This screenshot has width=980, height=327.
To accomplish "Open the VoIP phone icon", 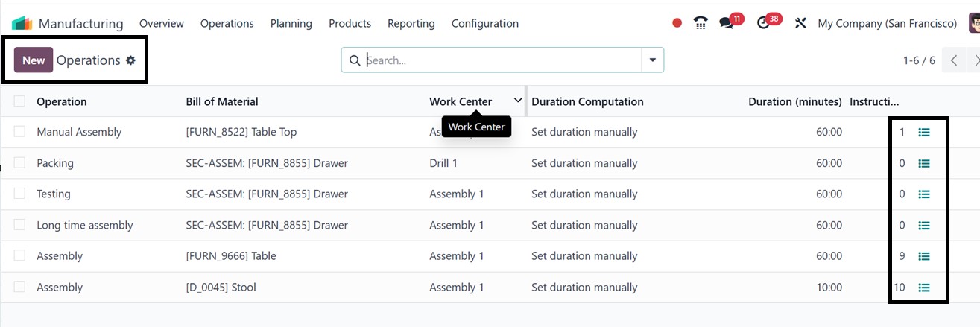I will point(700,23).
